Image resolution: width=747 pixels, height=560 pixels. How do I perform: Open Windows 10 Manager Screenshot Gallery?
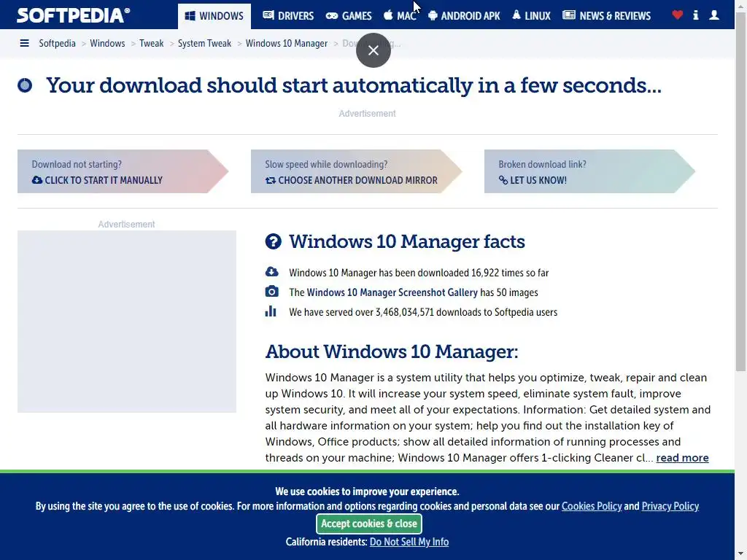click(x=392, y=292)
